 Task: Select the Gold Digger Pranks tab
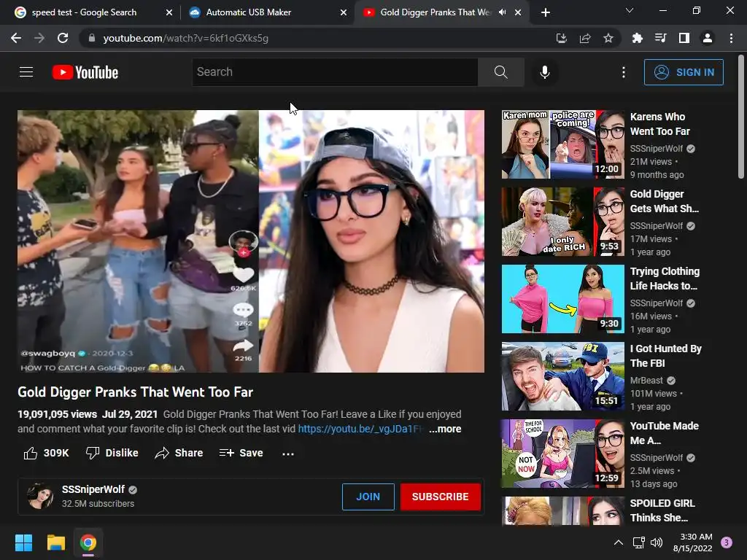pyautogui.click(x=435, y=12)
